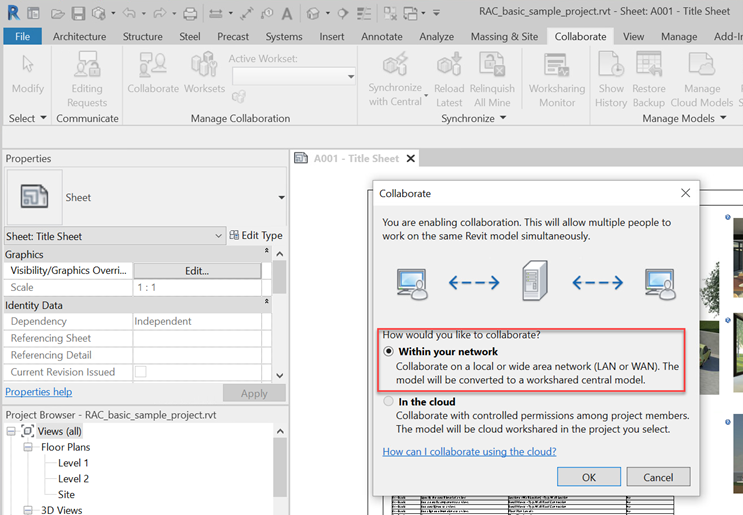Click the Revit application logo icon
The height and width of the screenshot is (515, 743).
tap(14, 13)
